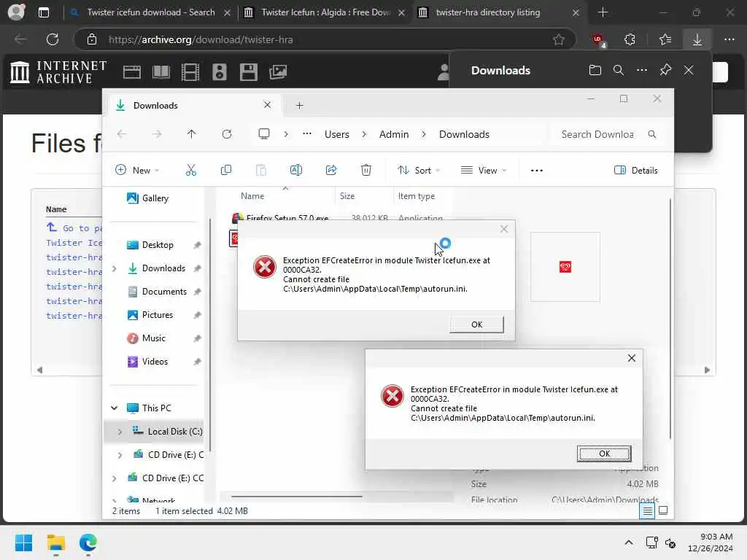The image size is (747, 560).
Task: Open a new Edge browser tab
Action: point(603,12)
